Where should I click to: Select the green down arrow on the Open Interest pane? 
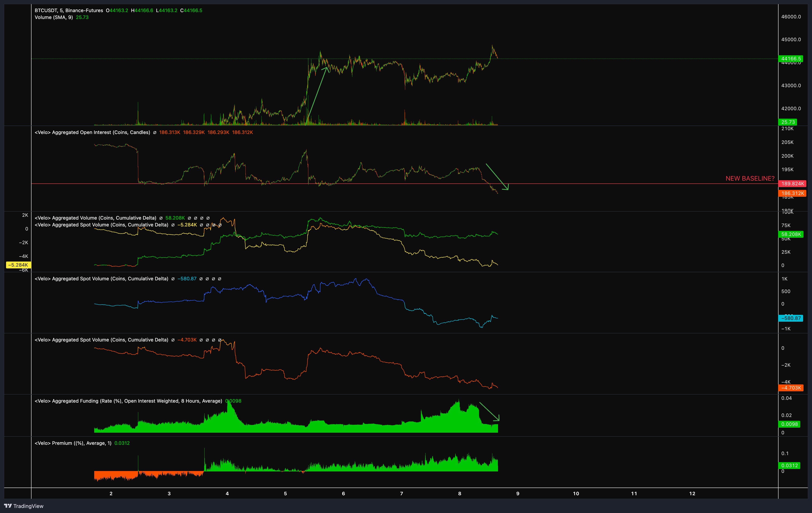click(497, 177)
